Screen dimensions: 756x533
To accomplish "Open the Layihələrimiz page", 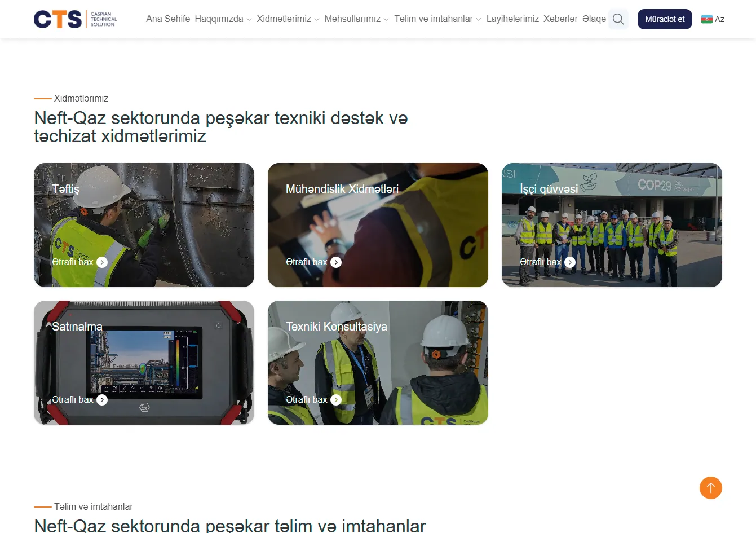I will click(x=512, y=19).
